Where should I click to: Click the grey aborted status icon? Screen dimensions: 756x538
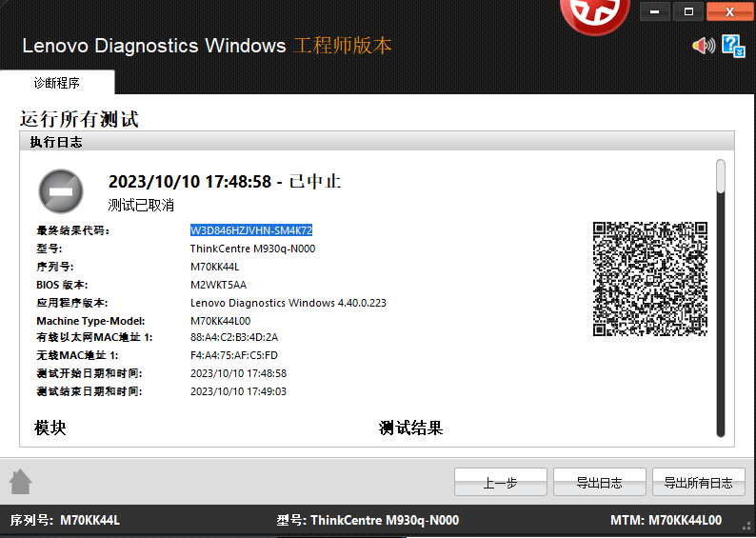pos(61,191)
